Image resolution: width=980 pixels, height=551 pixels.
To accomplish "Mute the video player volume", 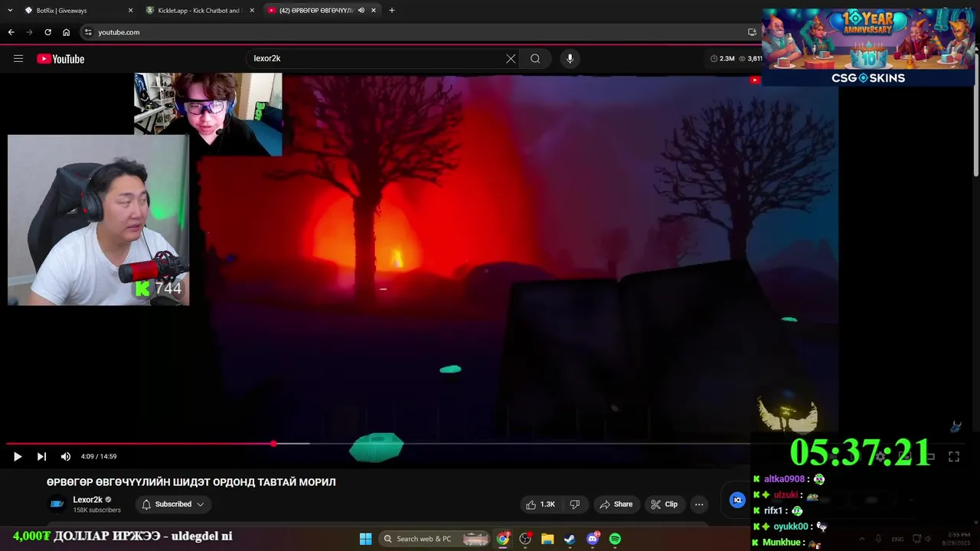I will [66, 456].
